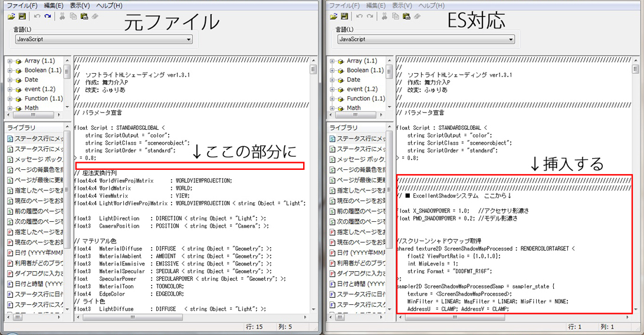The height and width of the screenshot is (335, 644).
Task: Open ヘルプ(H) menu in right window
Action: [432, 5]
